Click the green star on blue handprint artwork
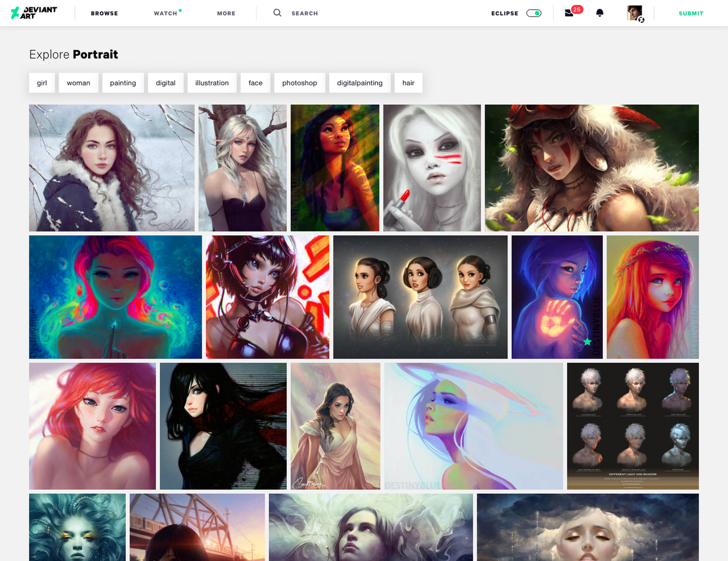This screenshot has width=728, height=561. pos(588,341)
